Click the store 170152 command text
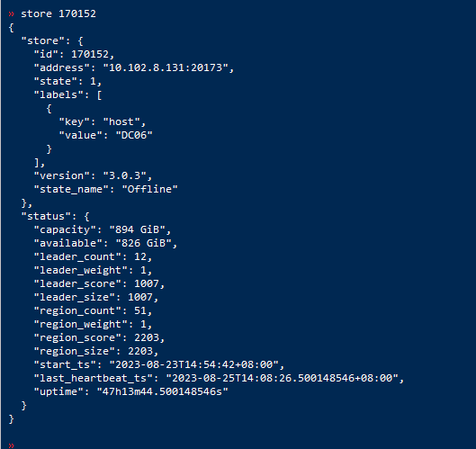The height and width of the screenshot is (449, 476). click(x=58, y=13)
